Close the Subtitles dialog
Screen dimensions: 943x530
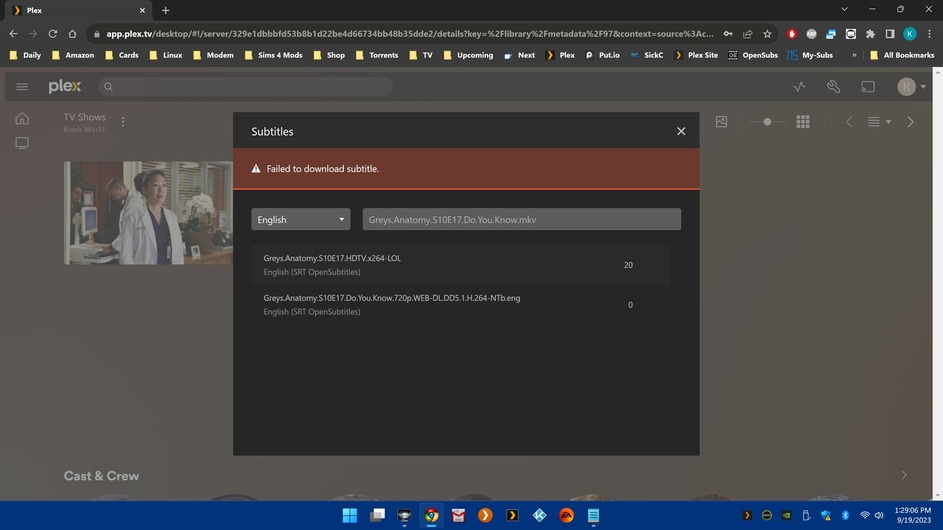click(681, 131)
